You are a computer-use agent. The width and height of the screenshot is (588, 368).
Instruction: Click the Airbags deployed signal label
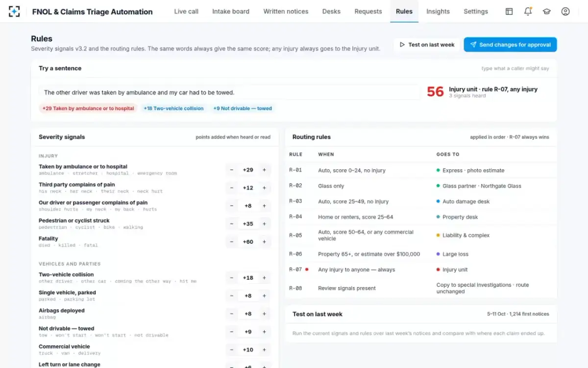pos(62,311)
